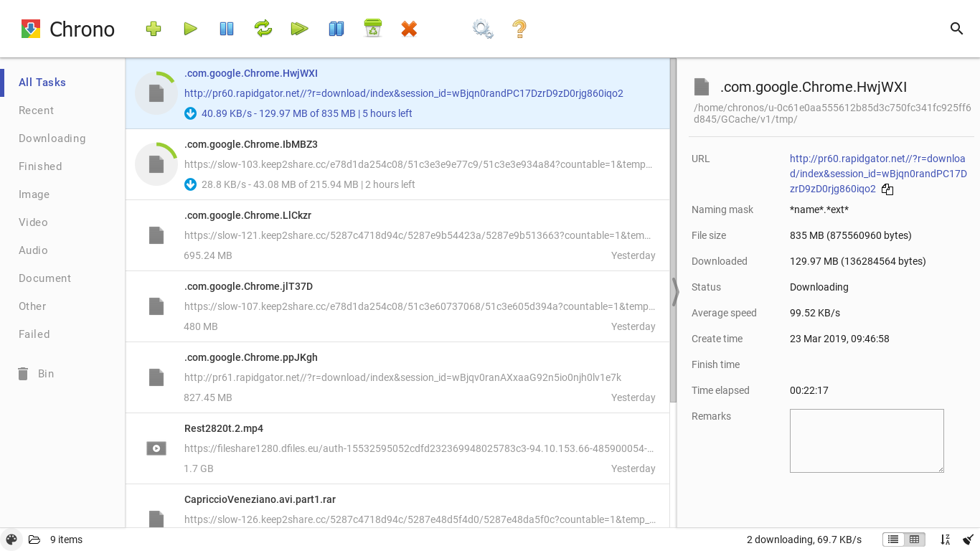Image resolution: width=980 pixels, height=551 pixels.
Task: Open the rapidgator URL link in details
Action: coord(877,174)
